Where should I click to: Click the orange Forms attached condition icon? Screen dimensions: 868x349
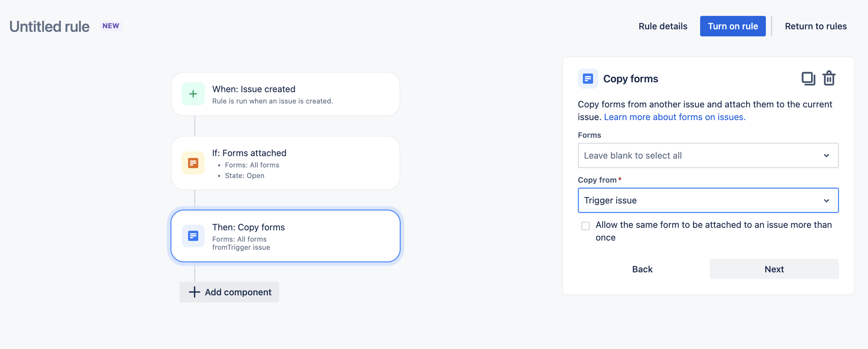193,163
